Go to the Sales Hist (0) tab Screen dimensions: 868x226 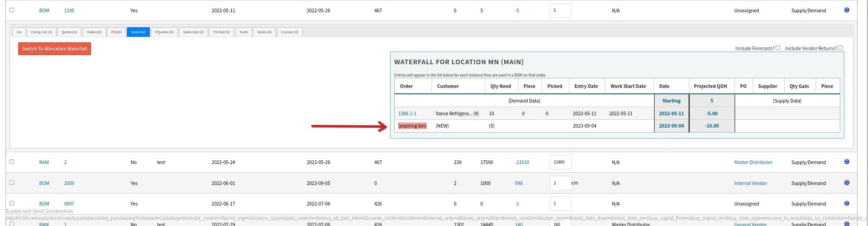click(193, 32)
